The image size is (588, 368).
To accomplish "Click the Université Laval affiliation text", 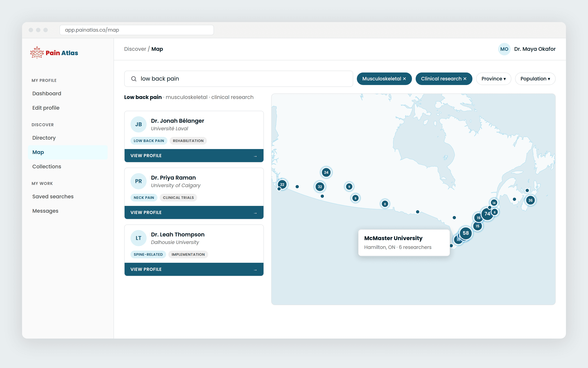I will [169, 128].
